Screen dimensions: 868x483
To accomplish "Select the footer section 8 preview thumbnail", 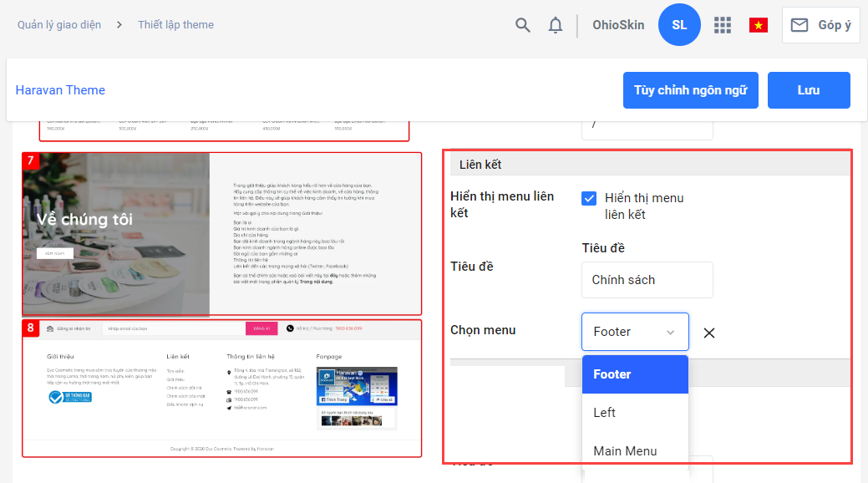I will [221, 389].
